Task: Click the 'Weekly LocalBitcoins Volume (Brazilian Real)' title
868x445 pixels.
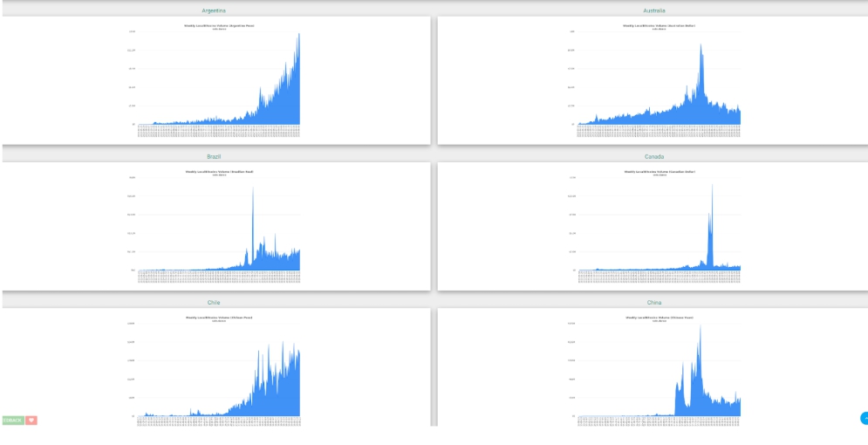Action: click(219, 172)
